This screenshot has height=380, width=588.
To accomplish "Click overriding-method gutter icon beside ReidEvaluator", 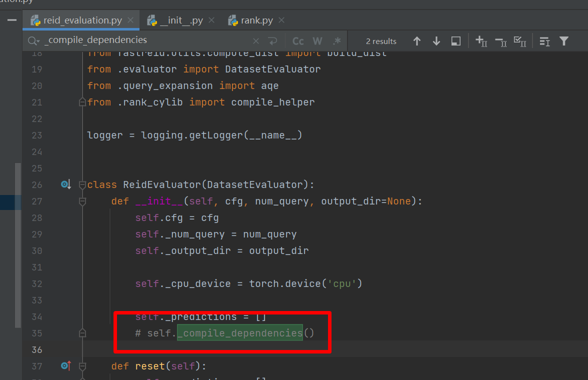I will [x=65, y=184].
